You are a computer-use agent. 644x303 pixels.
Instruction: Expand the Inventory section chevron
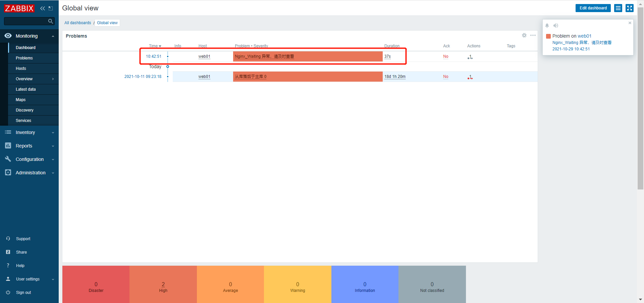coord(53,133)
